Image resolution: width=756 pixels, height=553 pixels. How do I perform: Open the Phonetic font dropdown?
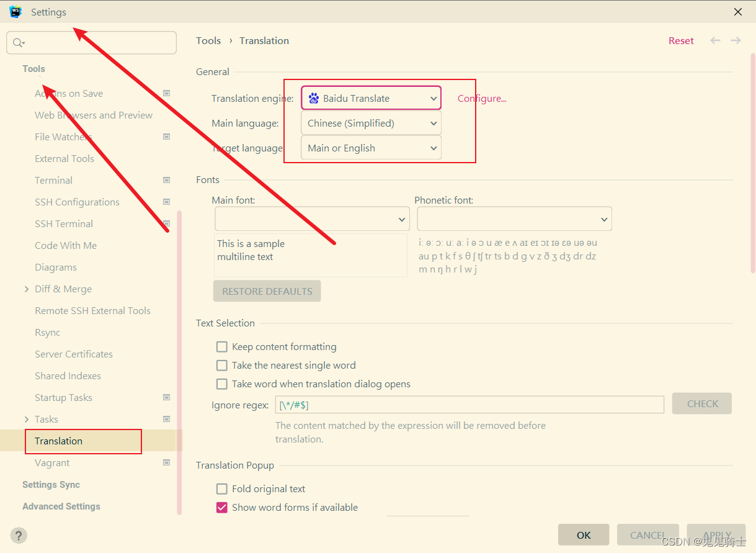pos(515,219)
